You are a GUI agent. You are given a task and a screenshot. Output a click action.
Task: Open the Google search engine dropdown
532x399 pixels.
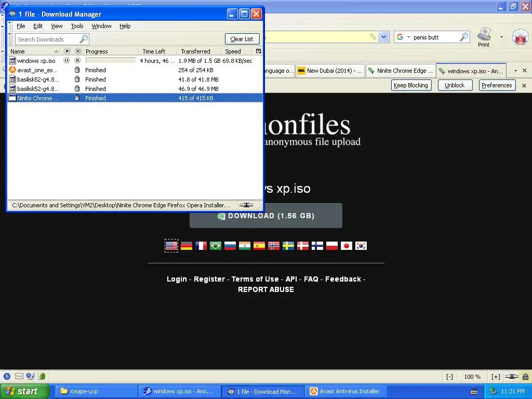pos(408,37)
